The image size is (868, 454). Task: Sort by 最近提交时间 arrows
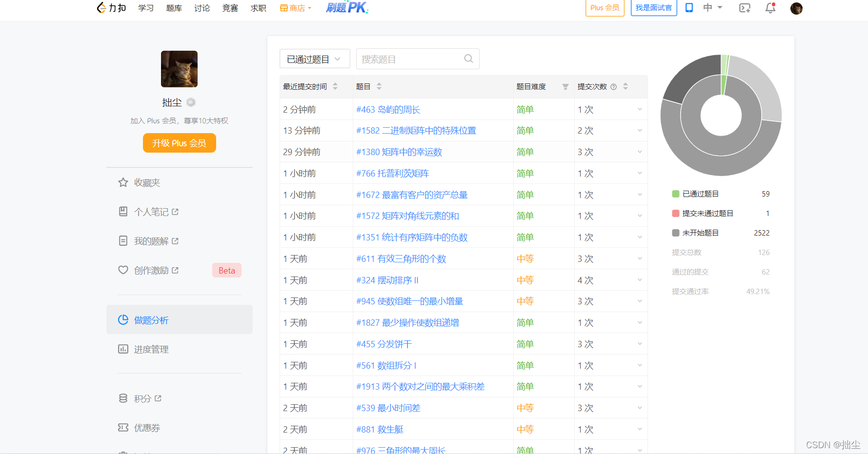335,86
